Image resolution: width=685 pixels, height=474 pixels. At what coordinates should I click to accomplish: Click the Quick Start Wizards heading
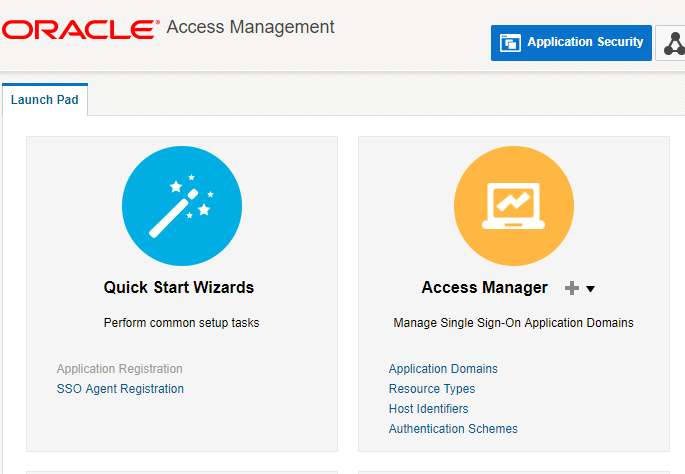pos(179,287)
